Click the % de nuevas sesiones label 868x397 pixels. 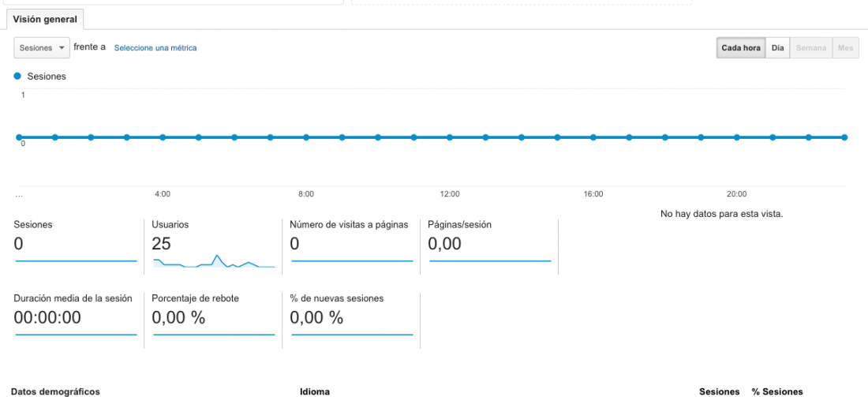tap(337, 298)
